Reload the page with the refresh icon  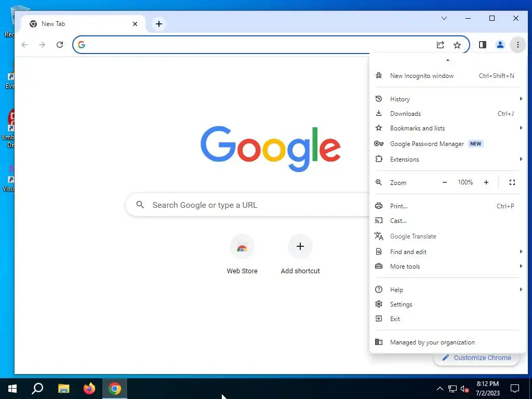point(60,45)
